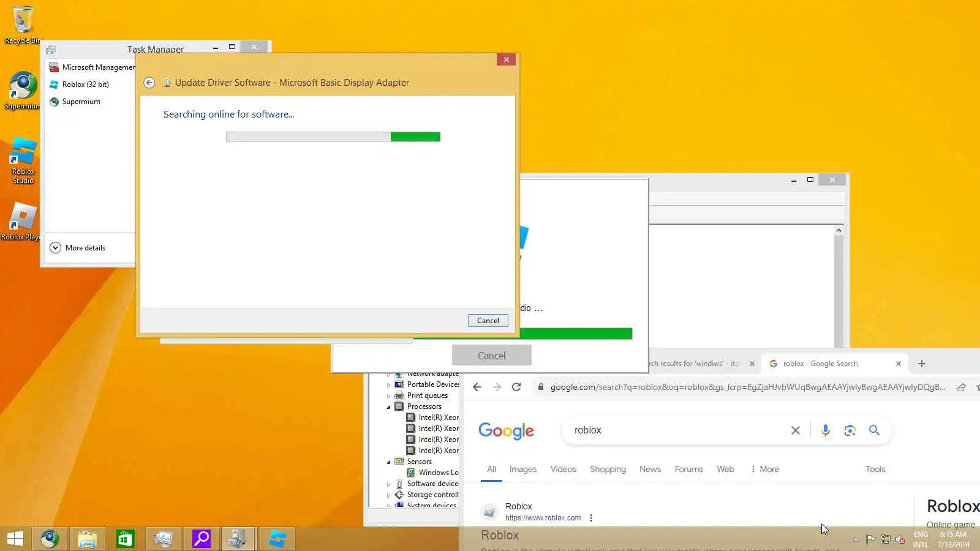Start a voice search with the microphone icon
This screenshot has height=551, width=980.
point(826,430)
